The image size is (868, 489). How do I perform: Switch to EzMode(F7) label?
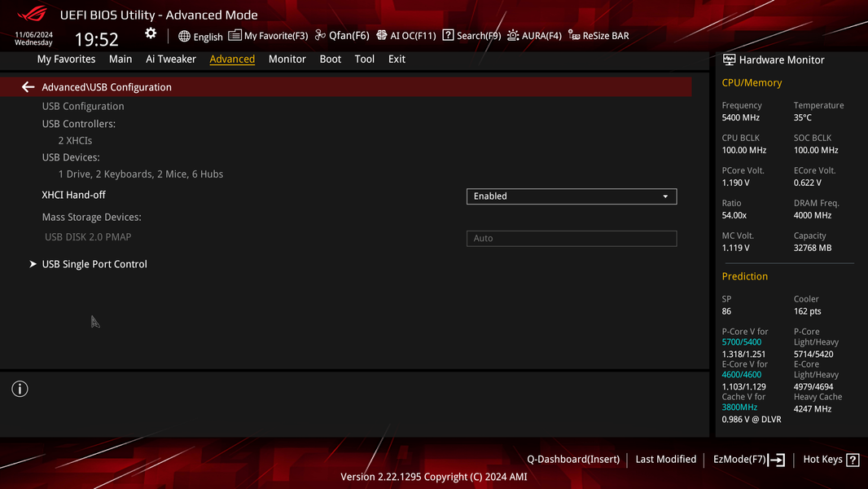[x=739, y=459]
